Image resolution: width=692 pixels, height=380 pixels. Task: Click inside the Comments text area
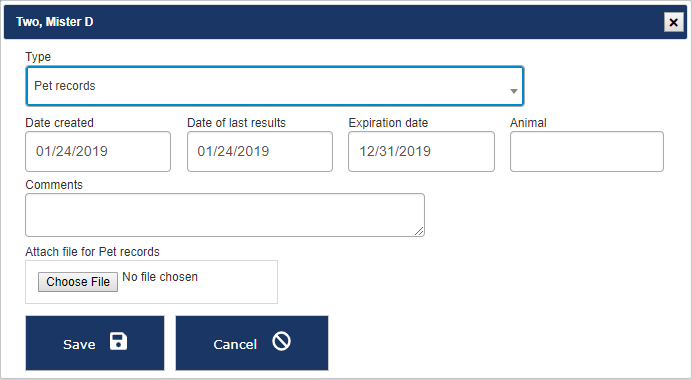[225, 215]
